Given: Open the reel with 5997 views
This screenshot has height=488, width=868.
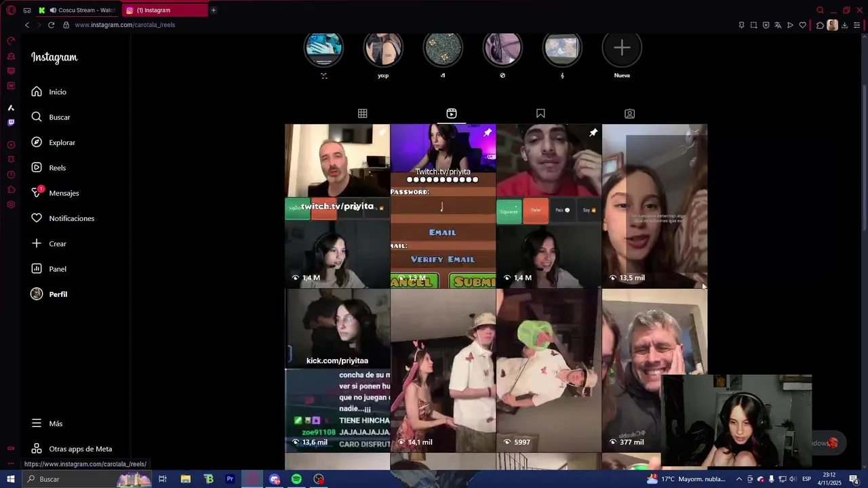Looking at the screenshot, I should tap(549, 371).
